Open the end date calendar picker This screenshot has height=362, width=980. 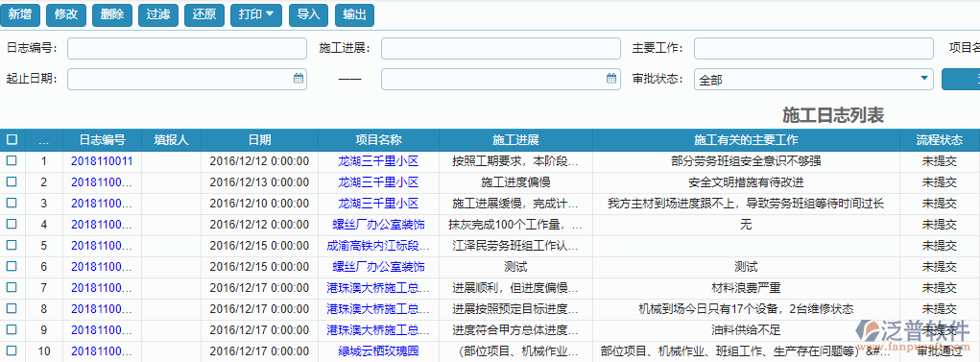(611, 79)
